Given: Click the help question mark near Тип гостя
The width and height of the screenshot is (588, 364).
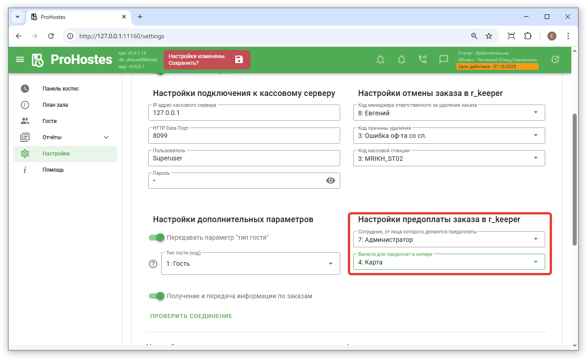Looking at the screenshot, I should [x=153, y=264].
